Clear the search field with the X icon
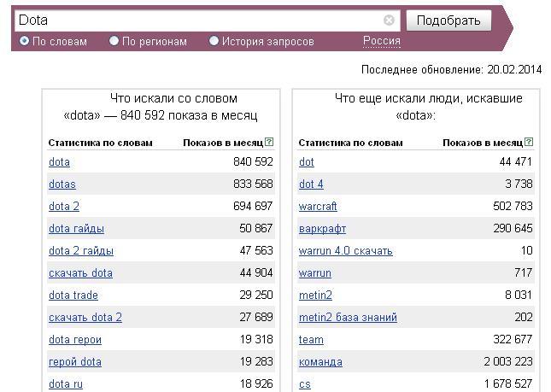The height and width of the screenshot is (392, 551). [x=389, y=20]
